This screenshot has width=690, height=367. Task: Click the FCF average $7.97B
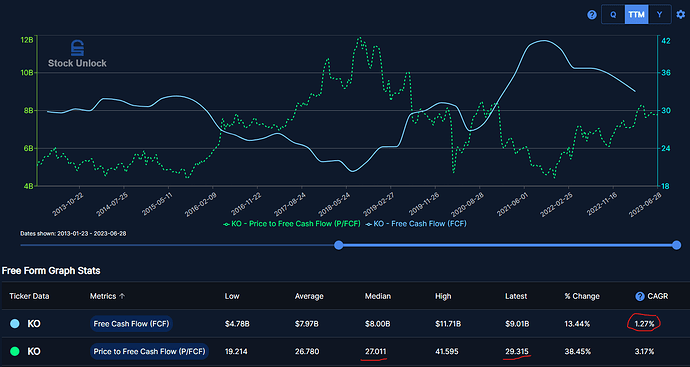coord(307,324)
